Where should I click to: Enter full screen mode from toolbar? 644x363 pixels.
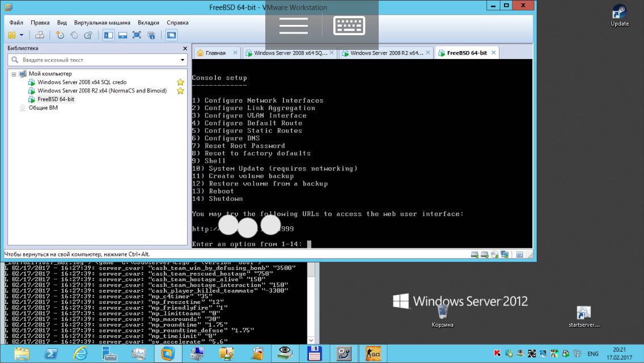coord(137,35)
